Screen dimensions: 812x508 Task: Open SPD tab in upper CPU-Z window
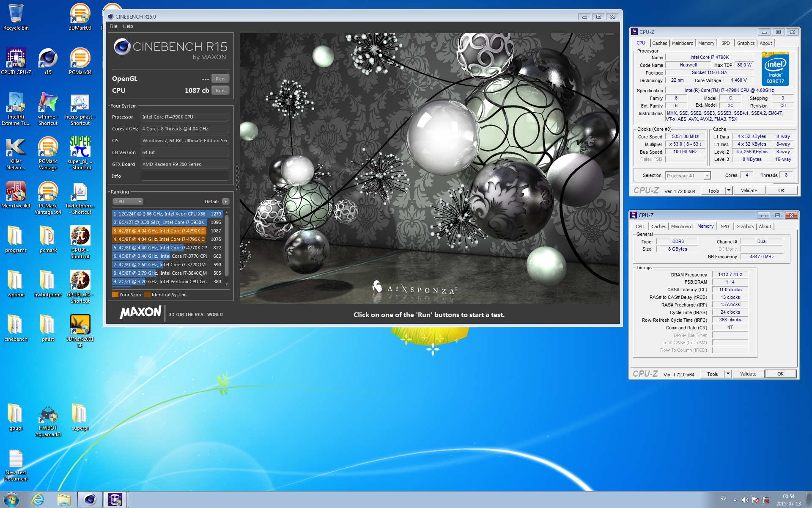[x=725, y=43]
